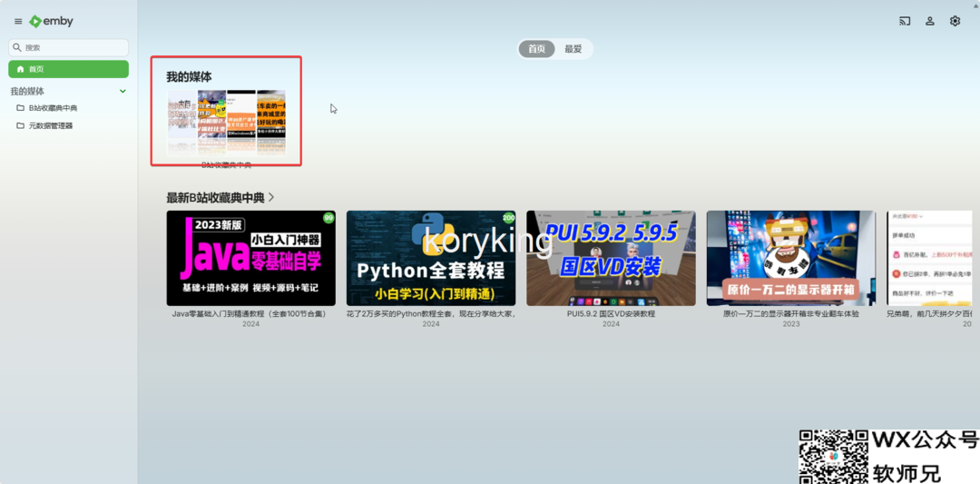Click the 2023 year under monitor video

pyautogui.click(x=791, y=324)
